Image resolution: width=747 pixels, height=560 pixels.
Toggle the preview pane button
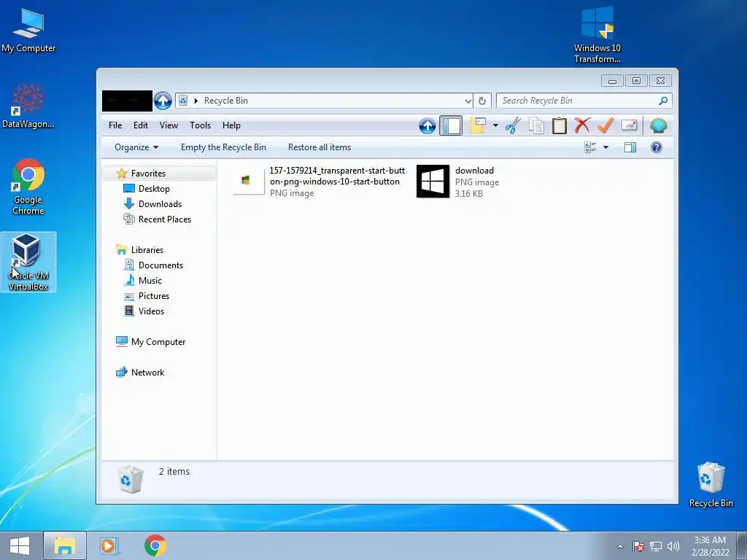tap(630, 147)
